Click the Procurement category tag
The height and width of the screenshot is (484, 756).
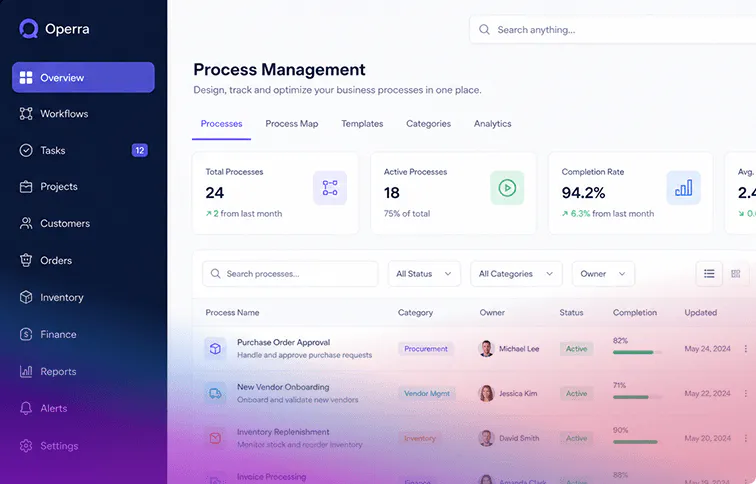coord(426,349)
